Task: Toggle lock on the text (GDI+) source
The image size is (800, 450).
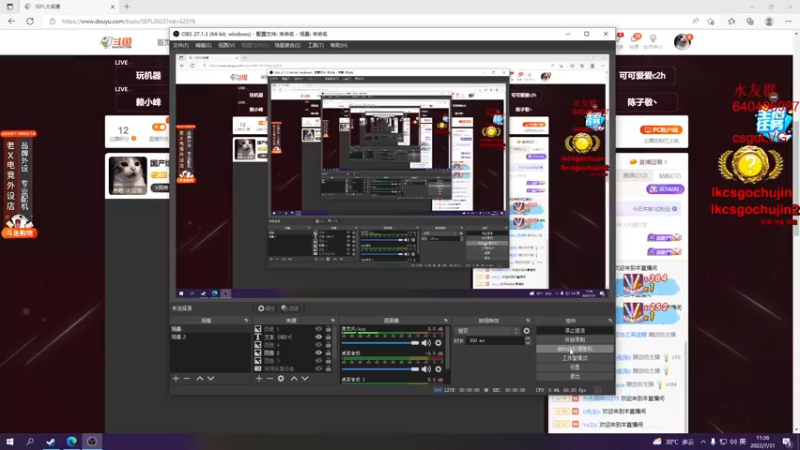Action: coord(328,337)
